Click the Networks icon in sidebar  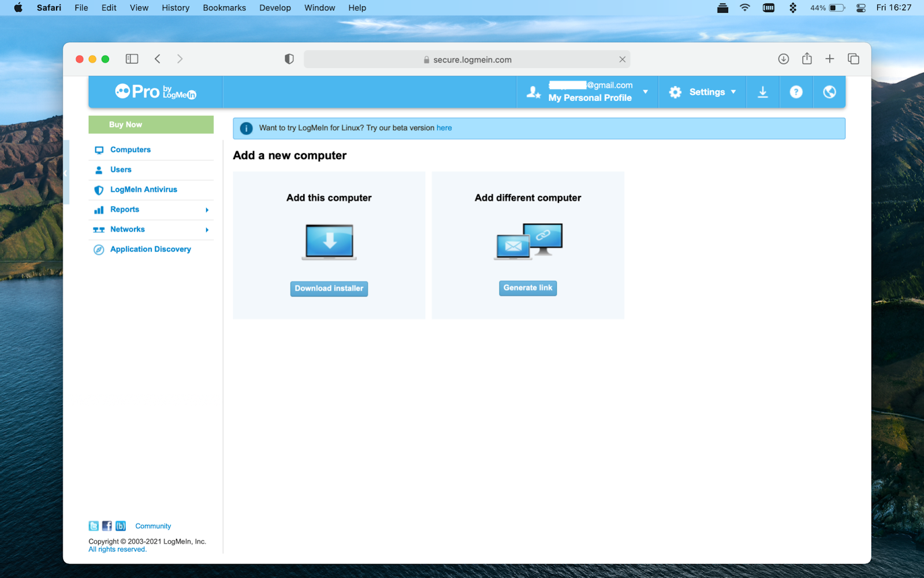tap(99, 229)
